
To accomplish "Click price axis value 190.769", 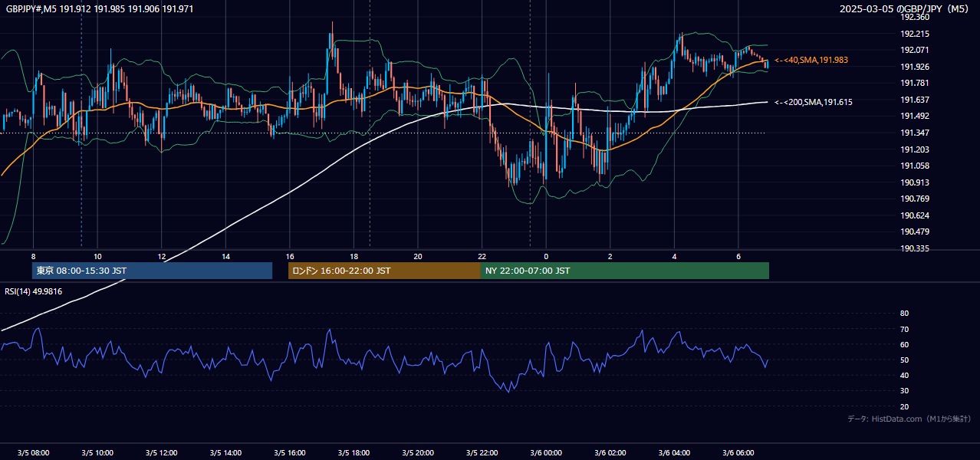I will [x=915, y=199].
